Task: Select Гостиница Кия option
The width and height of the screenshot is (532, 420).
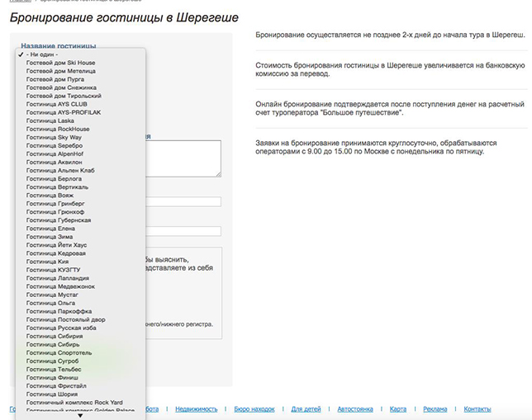Action: point(80,262)
